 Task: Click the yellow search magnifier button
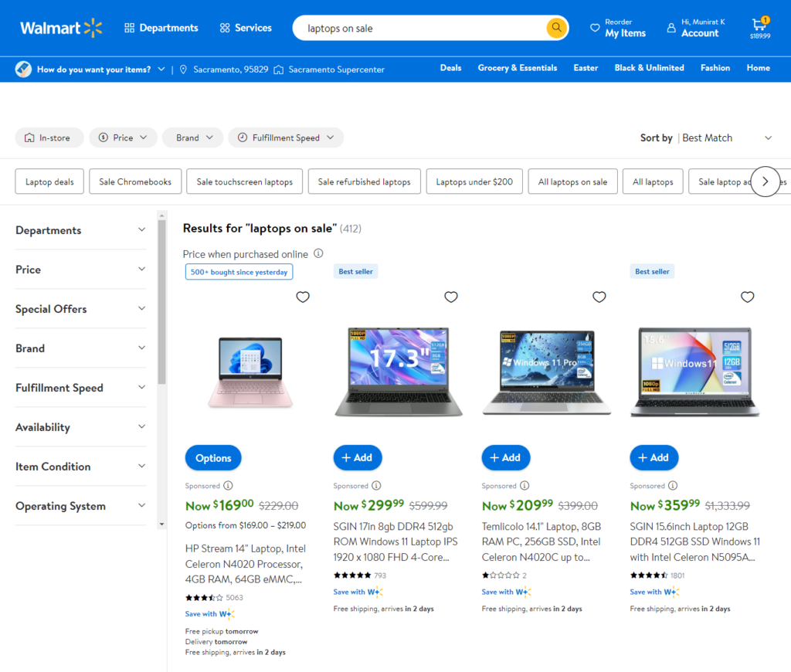(x=556, y=27)
